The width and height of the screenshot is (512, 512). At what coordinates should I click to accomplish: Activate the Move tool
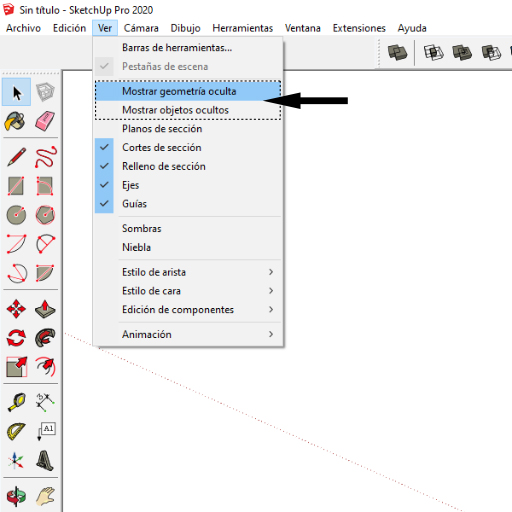pos(16,309)
